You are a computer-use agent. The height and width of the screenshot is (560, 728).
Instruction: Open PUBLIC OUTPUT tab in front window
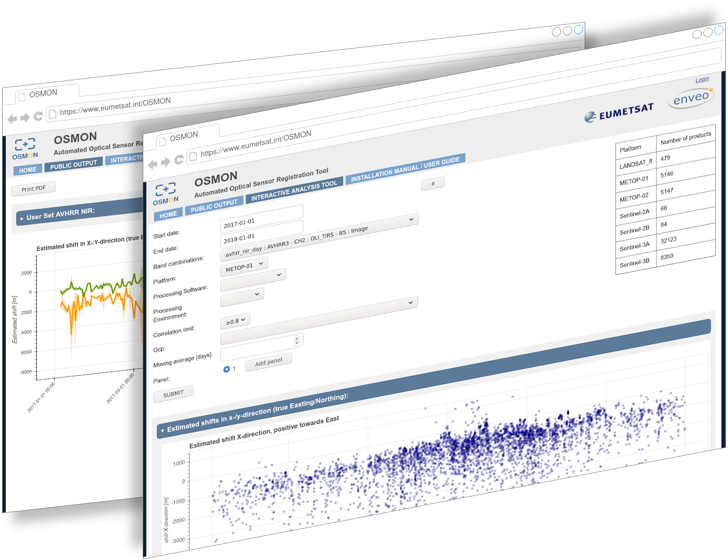click(x=214, y=206)
